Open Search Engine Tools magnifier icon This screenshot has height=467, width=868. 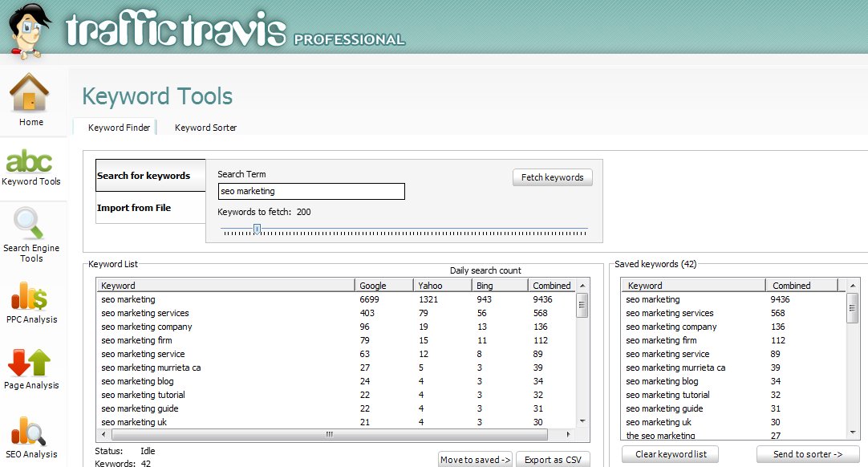tap(30, 224)
